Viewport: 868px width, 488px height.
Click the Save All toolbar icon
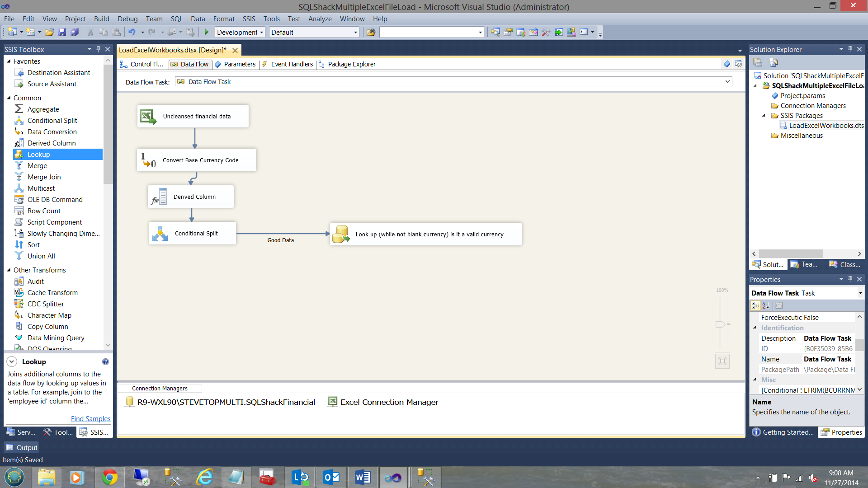tap(75, 32)
